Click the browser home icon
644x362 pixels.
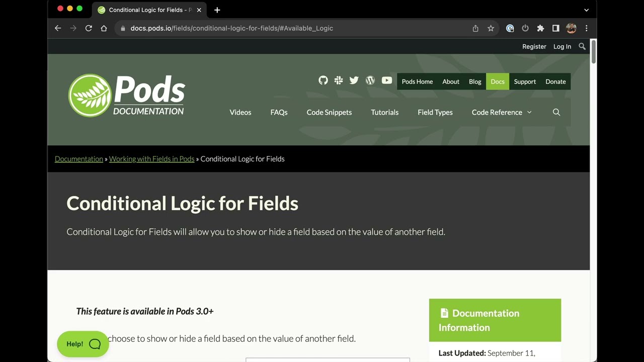[x=104, y=28]
